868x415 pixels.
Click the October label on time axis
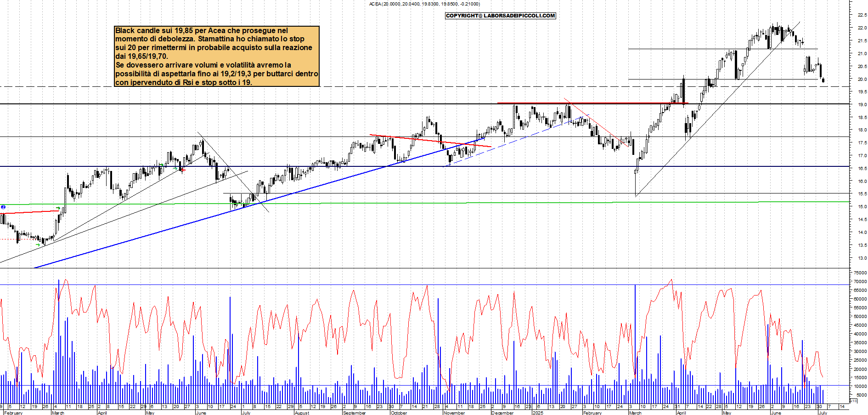(399, 413)
